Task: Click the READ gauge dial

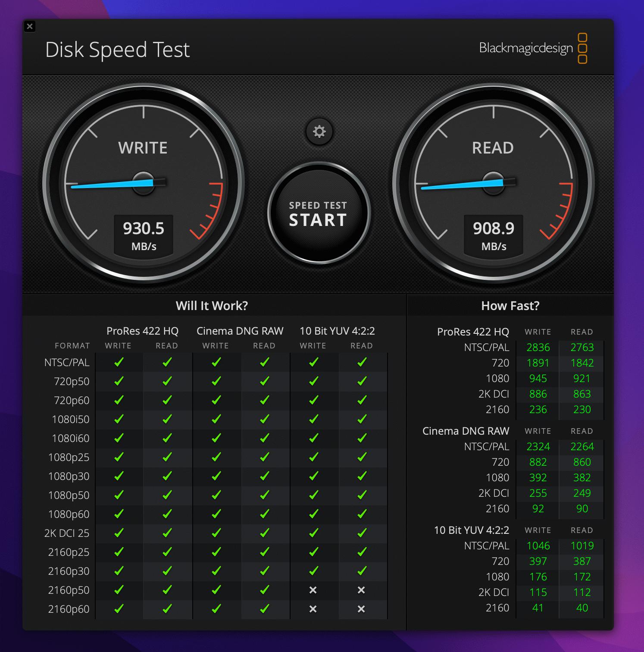Action: (x=494, y=184)
